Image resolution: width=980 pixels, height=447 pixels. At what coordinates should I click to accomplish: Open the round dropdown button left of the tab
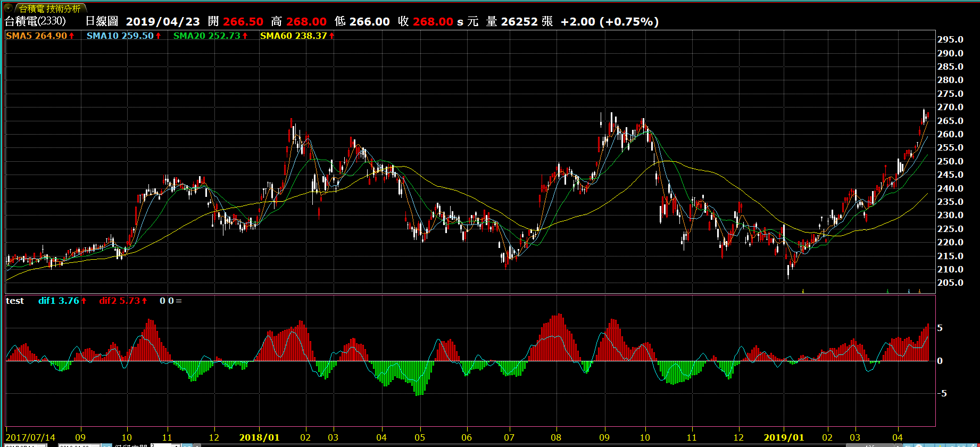(8, 8)
